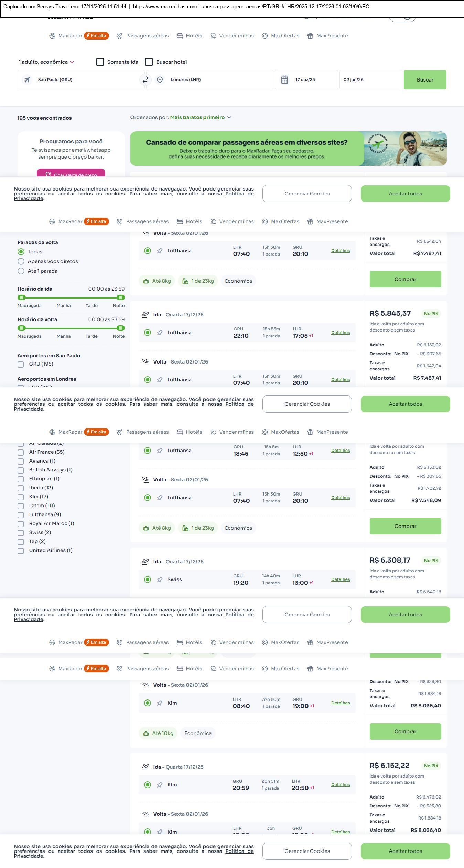Click the 'Até 8kg' hand baggage icon tag
Viewport: 464px width, 868px height.
[157, 281]
